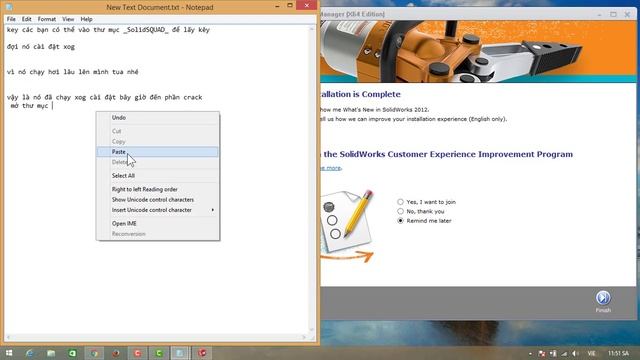The height and width of the screenshot is (360, 640).
Task: Open the View menu in Notepad
Action: tap(68, 19)
